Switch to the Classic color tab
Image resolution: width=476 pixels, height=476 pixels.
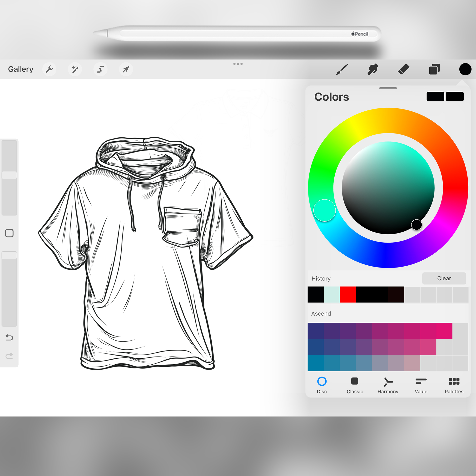pyautogui.click(x=355, y=385)
